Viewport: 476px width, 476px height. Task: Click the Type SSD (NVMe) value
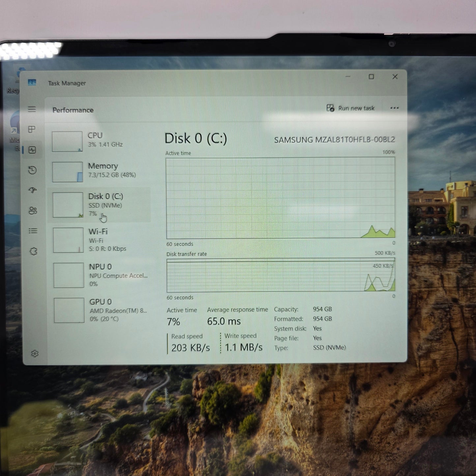[x=329, y=347]
